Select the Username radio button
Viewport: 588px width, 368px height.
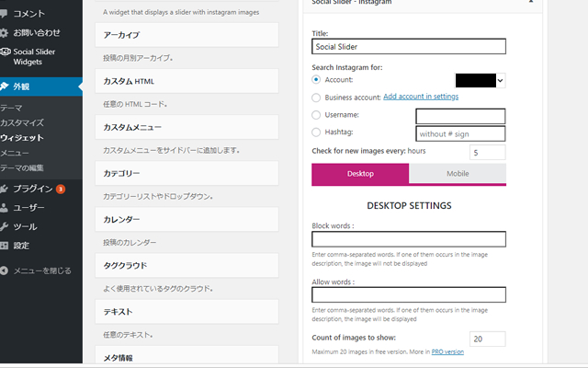[317, 115]
